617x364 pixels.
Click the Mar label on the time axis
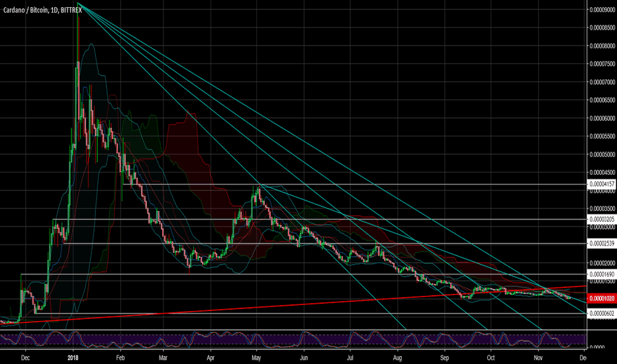(163, 357)
